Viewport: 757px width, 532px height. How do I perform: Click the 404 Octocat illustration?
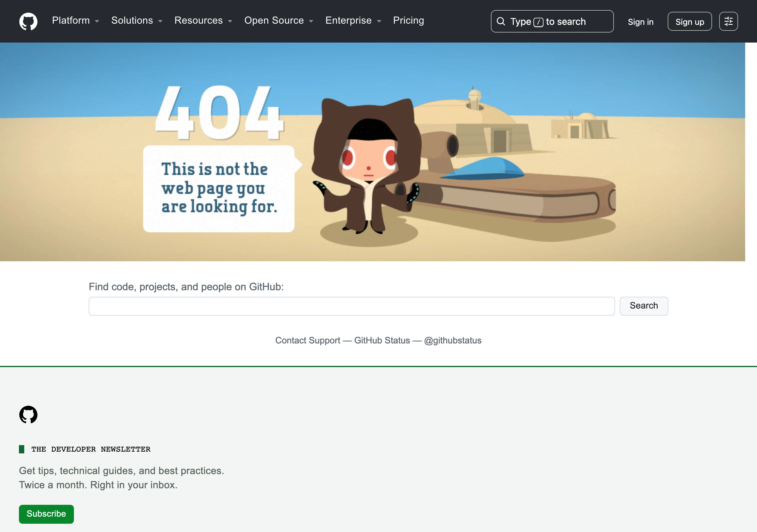[367, 166]
